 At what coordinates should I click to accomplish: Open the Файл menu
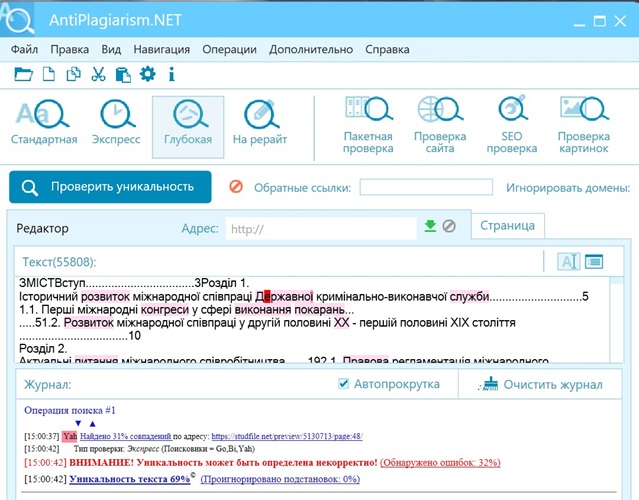[24, 49]
